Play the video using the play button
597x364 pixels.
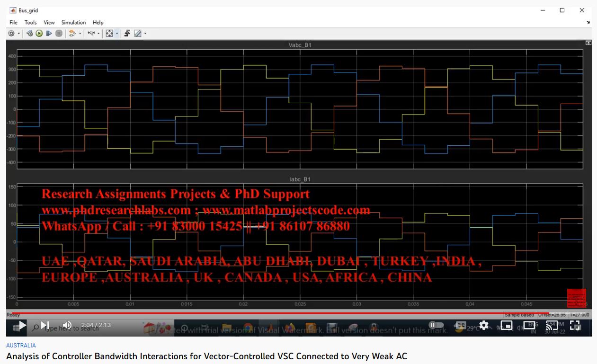22,326
